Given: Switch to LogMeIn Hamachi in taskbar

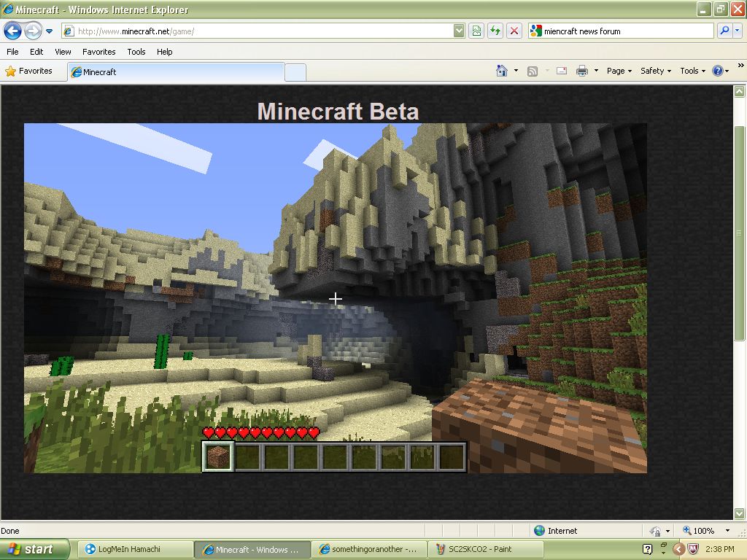Looking at the screenshot, I should 135,550.
